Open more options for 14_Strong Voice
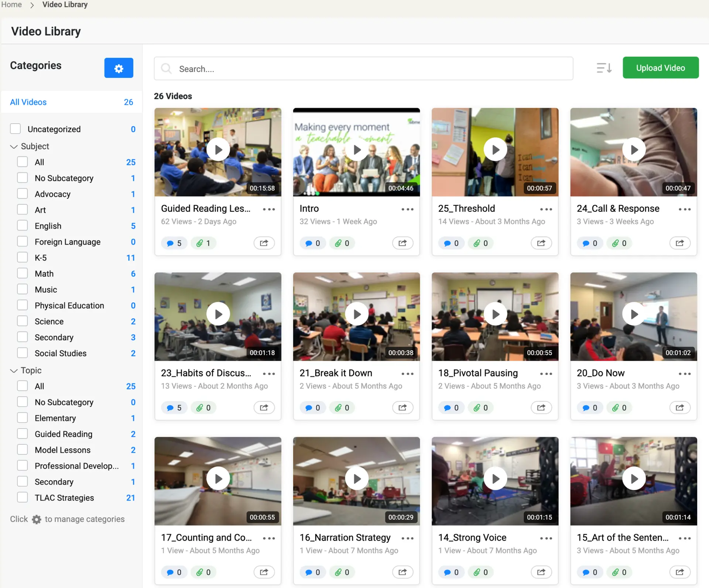 546,539
